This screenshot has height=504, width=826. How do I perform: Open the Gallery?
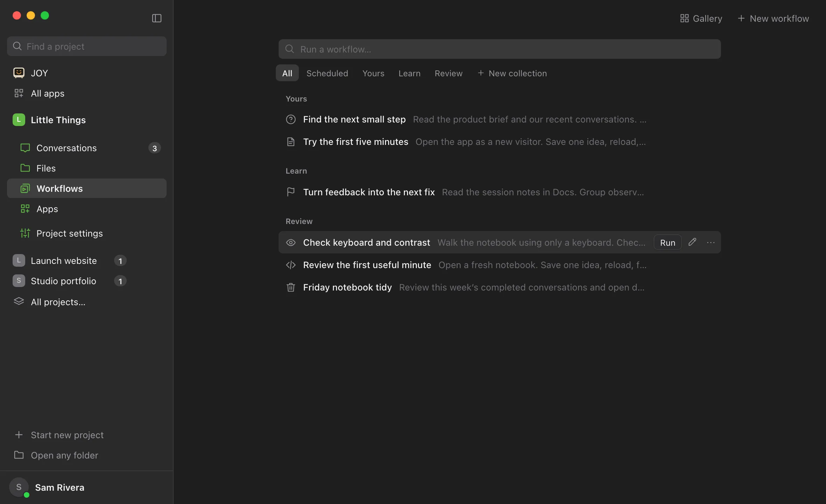701,18
